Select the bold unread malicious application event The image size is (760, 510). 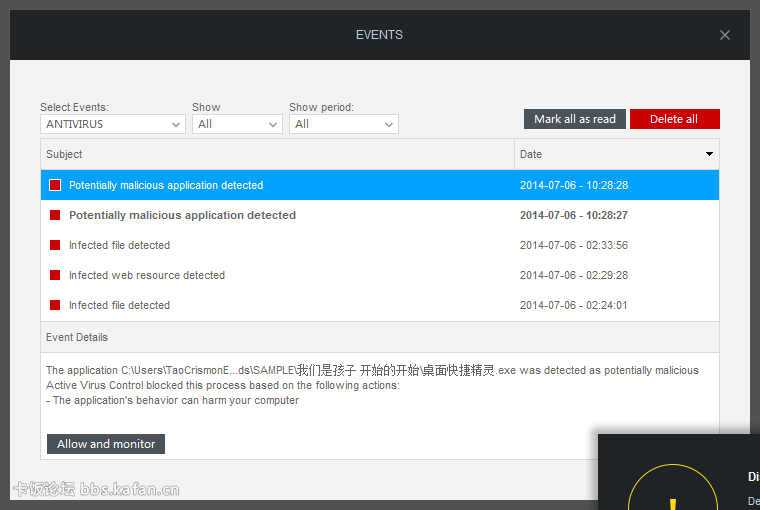(x=182, y=215)
